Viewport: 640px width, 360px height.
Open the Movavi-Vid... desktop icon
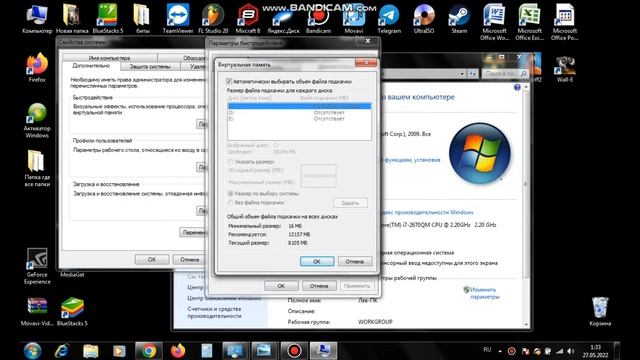pyautogui.click(x=37, y=311)
